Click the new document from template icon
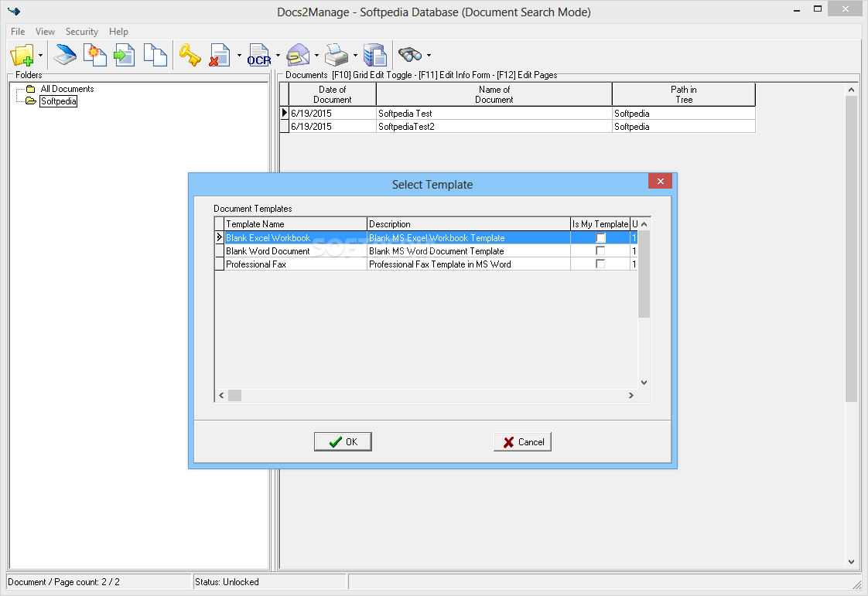 click(x=94, y=55)
